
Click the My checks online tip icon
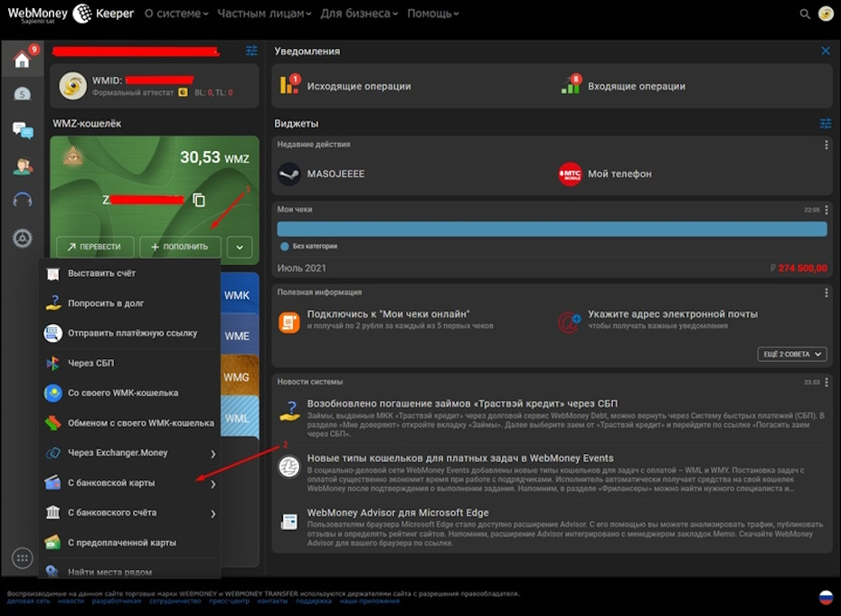tap(289, 322)
